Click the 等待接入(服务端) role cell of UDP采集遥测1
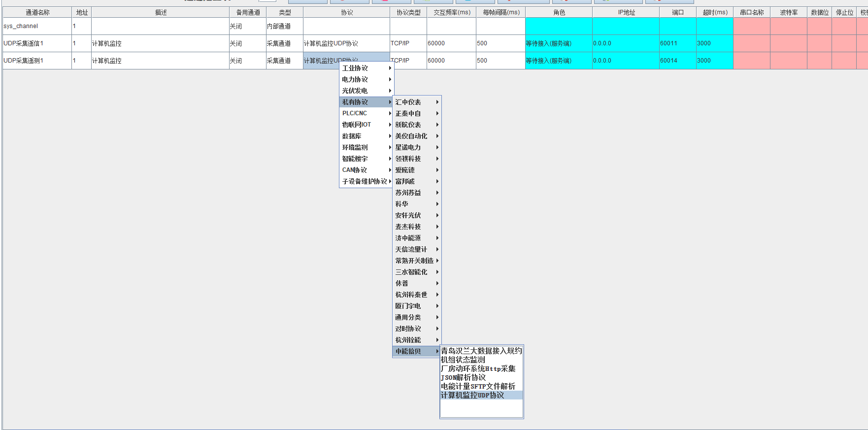The width and height of the screenshot is (868, 430). 559,61
